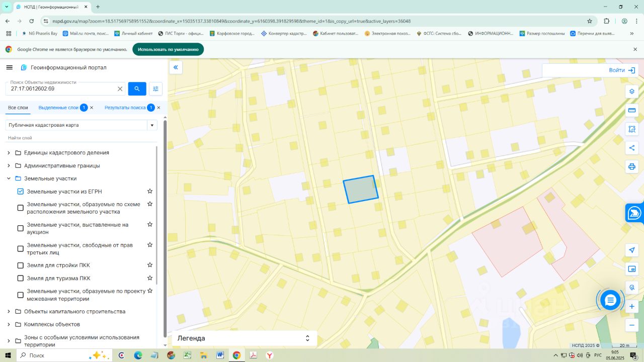
Task: Open Chrome extensions puzzle icon
Action: [606, 21]
